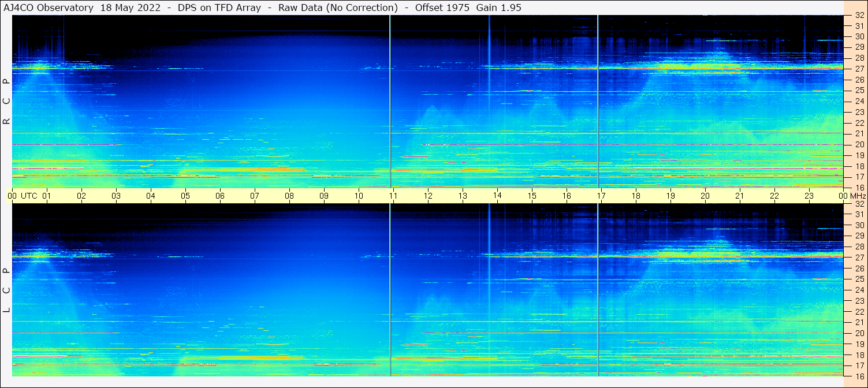868x388 pixels.
Task: Click the 27 MHz label on the LCP frequency scale
Action: click(x=859, y=258)
